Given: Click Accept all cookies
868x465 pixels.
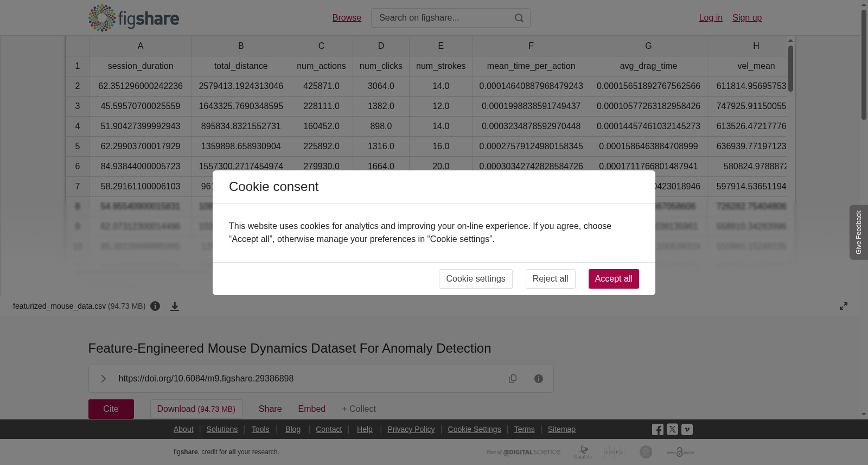Looking at the screenshot, I should (x=614, y=279).
